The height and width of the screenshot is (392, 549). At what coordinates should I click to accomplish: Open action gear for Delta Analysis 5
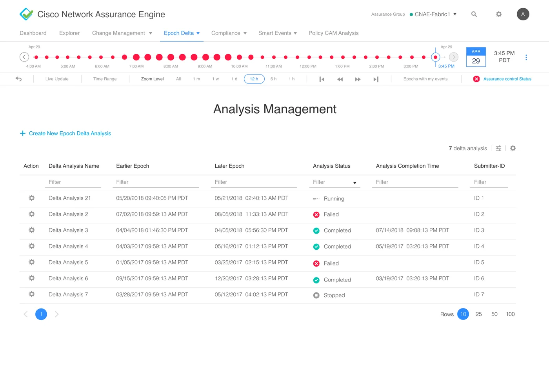coord(32,262)
